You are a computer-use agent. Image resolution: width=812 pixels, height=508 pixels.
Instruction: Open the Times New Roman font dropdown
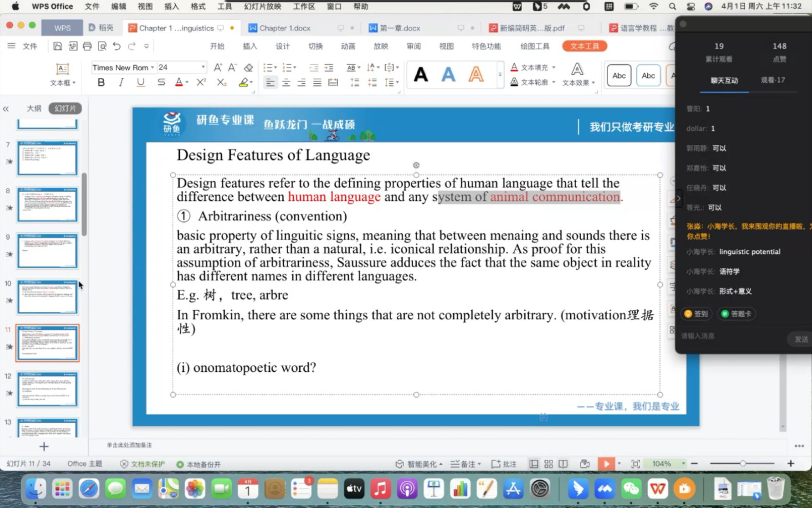[x=152, y=67]
